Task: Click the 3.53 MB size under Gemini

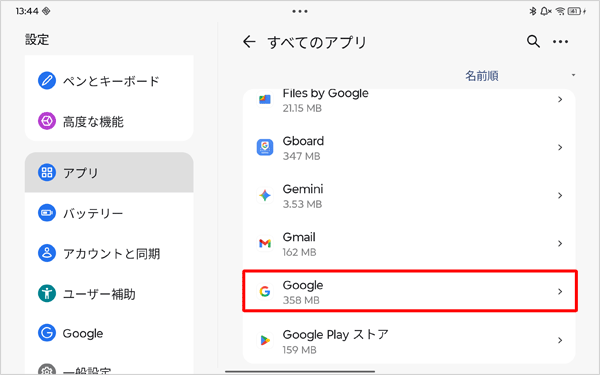Action: click(x=302, y=204)
